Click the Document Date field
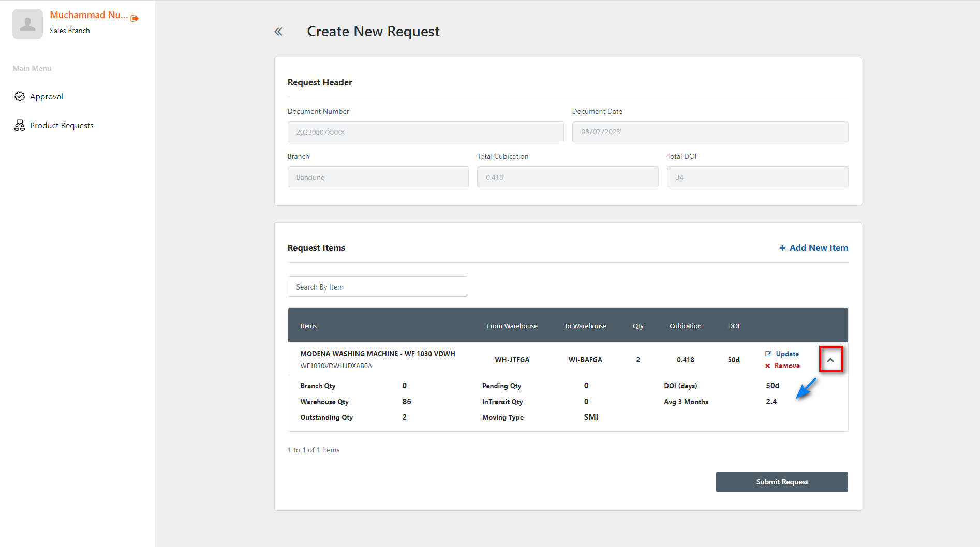This screenshot has width=980, height=547. [709, 132]
